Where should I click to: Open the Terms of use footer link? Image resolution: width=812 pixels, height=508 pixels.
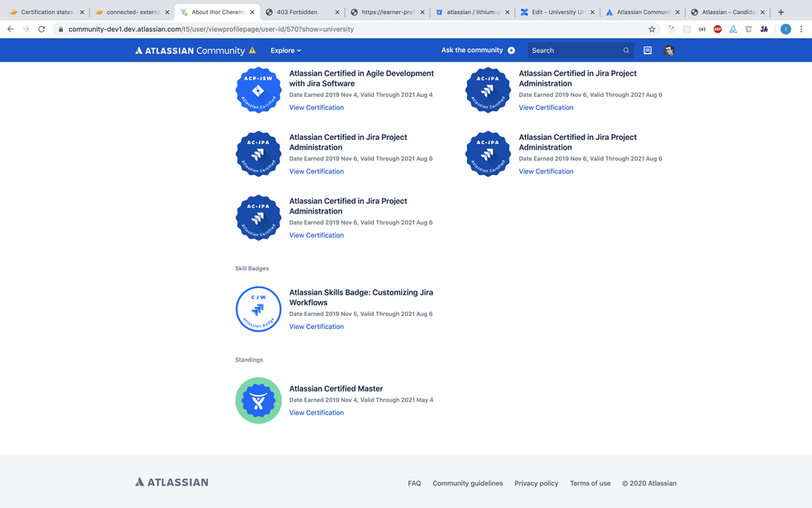(590, 483)
